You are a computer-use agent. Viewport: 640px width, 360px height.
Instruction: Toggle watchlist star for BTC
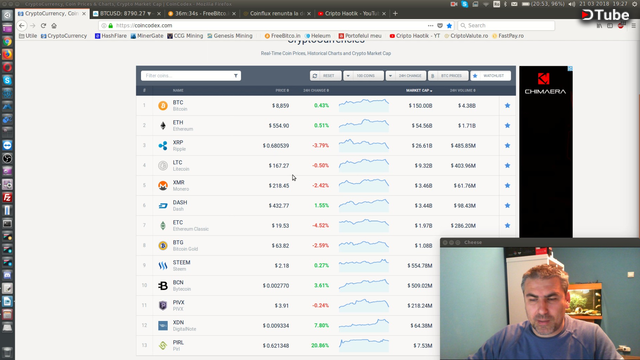(x=507, y=106)
